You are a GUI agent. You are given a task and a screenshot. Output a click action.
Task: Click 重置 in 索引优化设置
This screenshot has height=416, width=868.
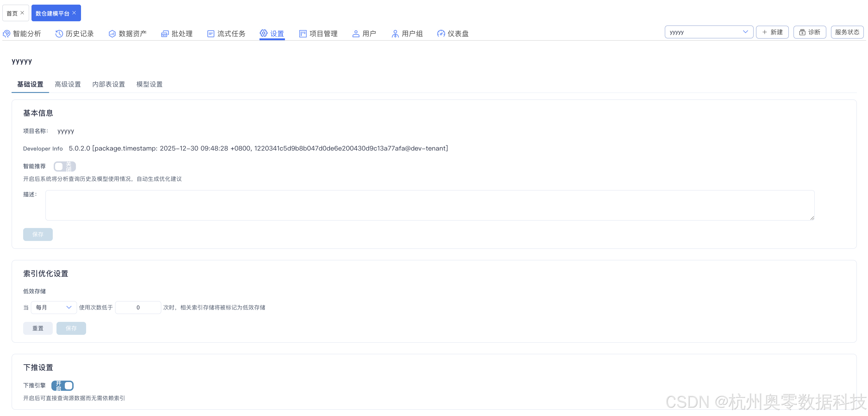click(38, 328)
